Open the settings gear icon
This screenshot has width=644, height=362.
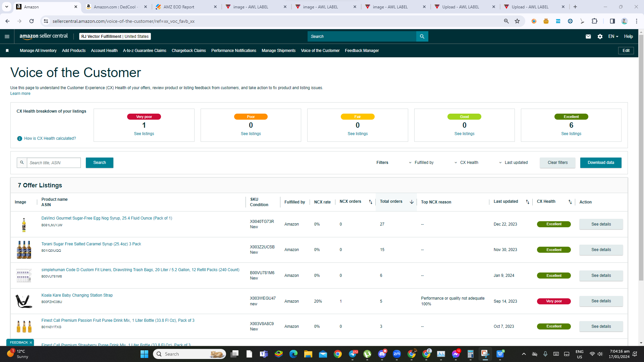pos(600,37)
